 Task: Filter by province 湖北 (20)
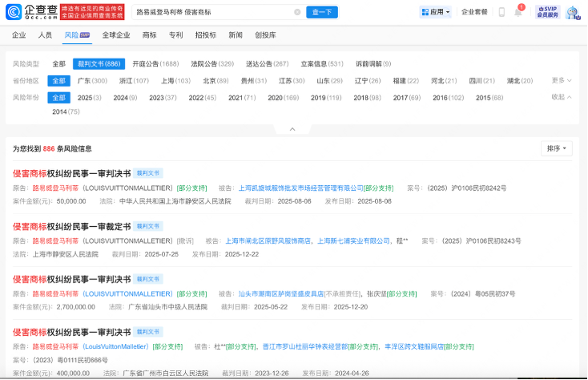click(520, 81)
